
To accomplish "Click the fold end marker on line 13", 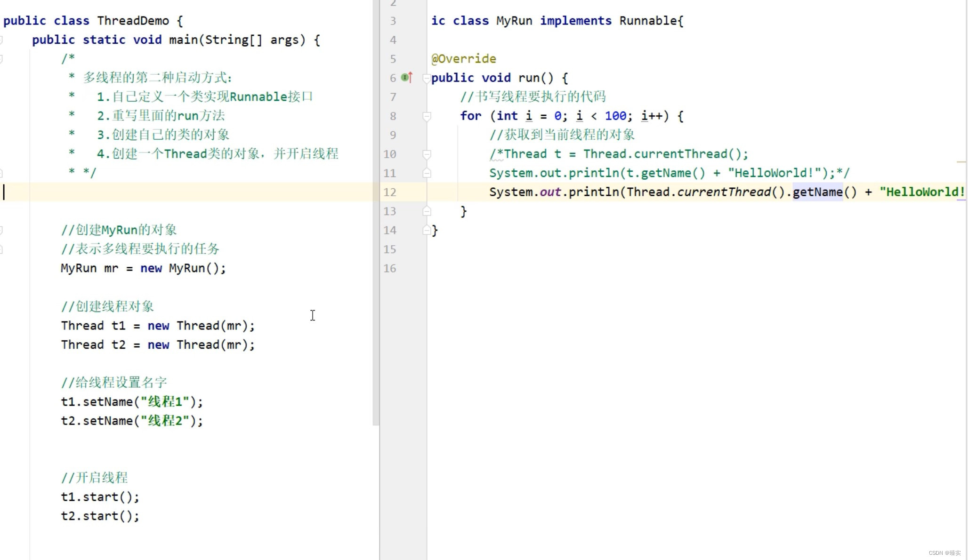I will [427, 211].
